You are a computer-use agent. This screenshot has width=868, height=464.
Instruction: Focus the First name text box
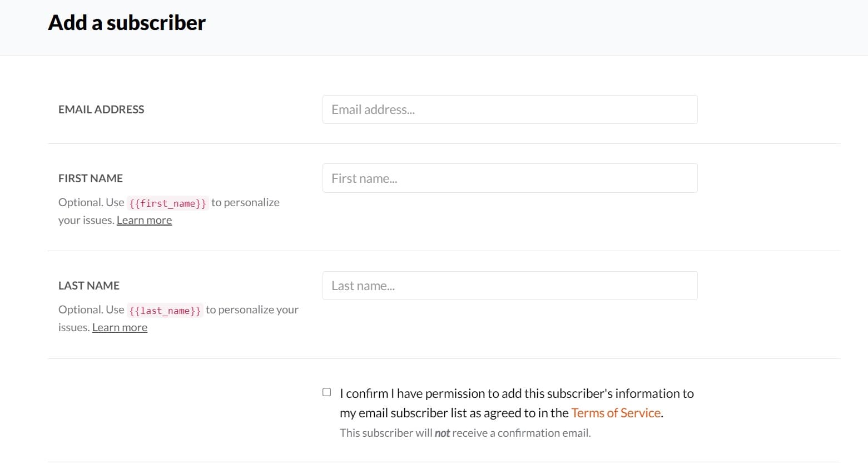point(509,178)
